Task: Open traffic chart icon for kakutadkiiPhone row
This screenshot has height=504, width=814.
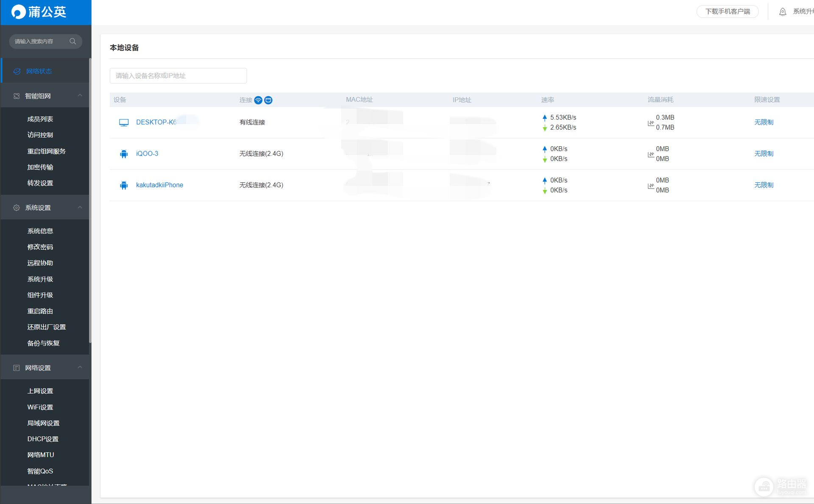Action: click(651, 186)
